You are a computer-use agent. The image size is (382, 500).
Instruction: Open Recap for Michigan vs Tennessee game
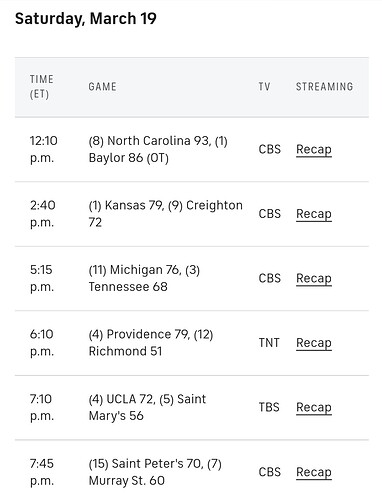tap(314, 278)
